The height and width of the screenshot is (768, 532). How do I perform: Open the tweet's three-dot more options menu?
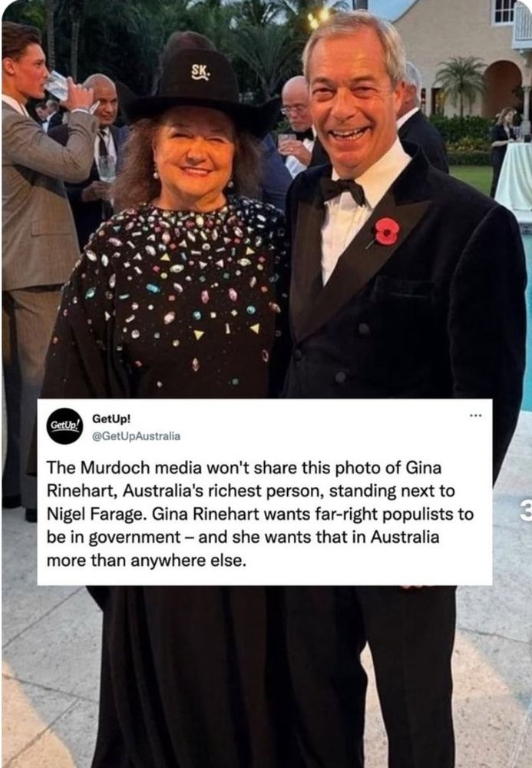(x=475, y=415)
